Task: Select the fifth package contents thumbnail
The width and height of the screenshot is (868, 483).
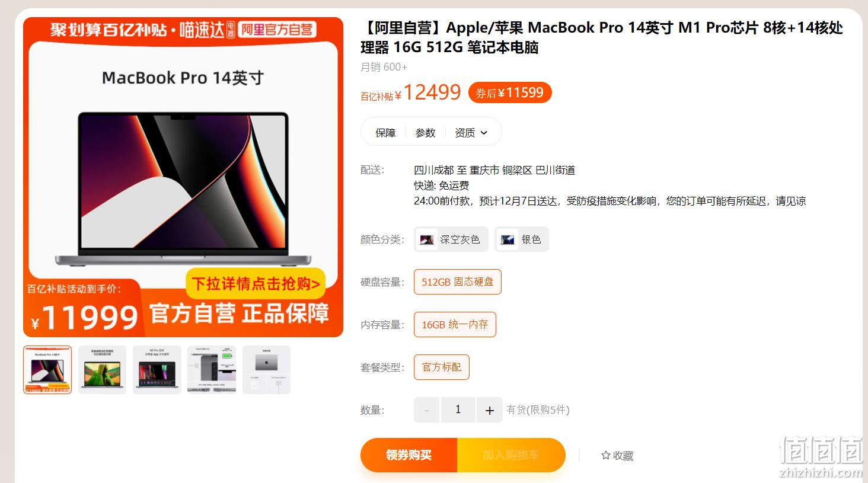Action: (x=266, y=370)
